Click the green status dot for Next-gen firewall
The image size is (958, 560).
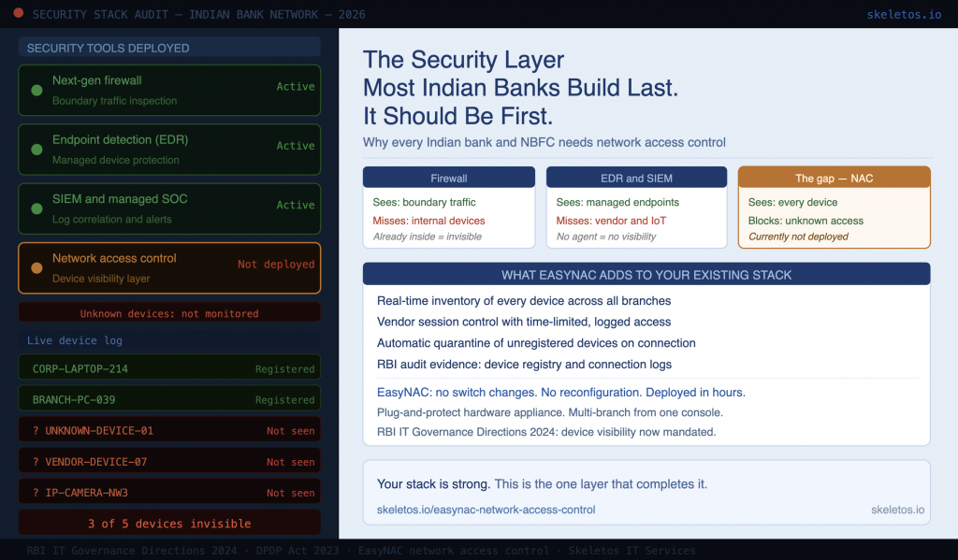click(x=36, y=91)
